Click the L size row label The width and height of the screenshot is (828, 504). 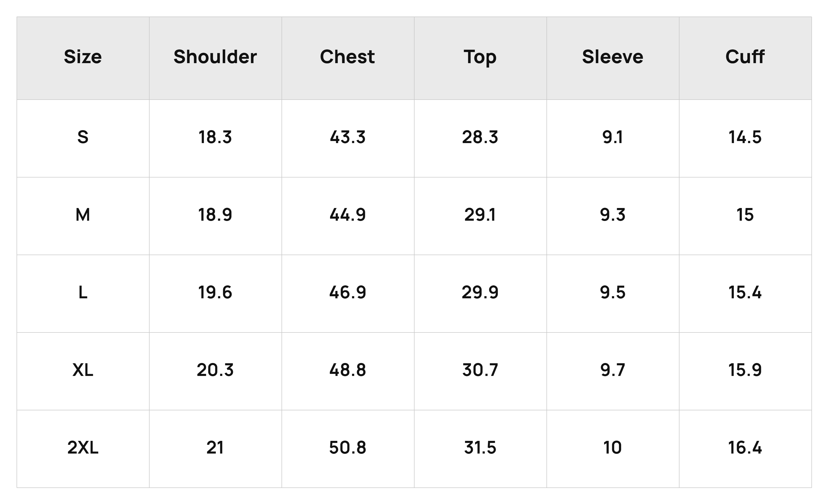pyautogui.click(x=83, y=292)
